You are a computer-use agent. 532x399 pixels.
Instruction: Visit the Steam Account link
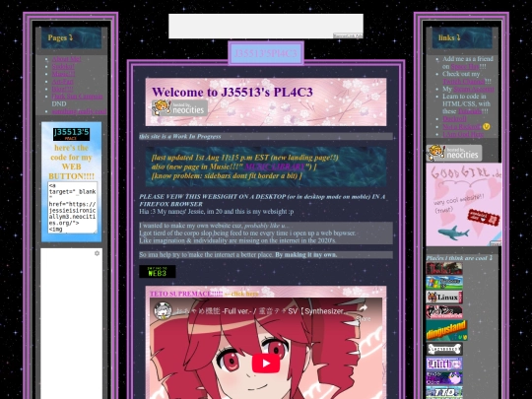coord(474,89)
